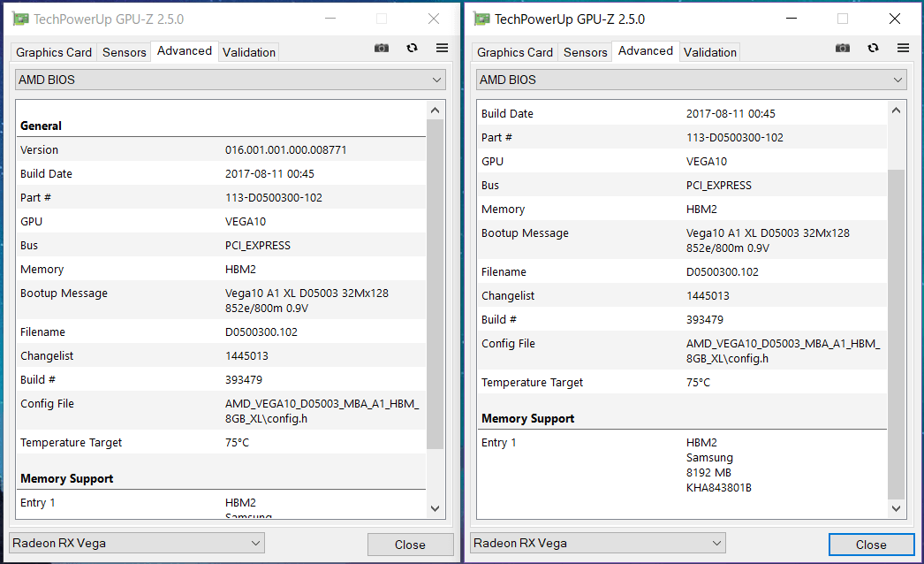Viewport: 924px width, 564px height.
Task: Click Bootup Message value in right window
Action: (768, 240)
